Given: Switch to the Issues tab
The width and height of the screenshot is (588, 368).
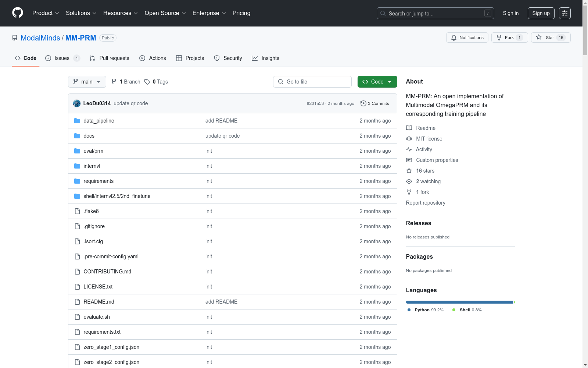Looking at the screenshot, I should pos(62,58).
